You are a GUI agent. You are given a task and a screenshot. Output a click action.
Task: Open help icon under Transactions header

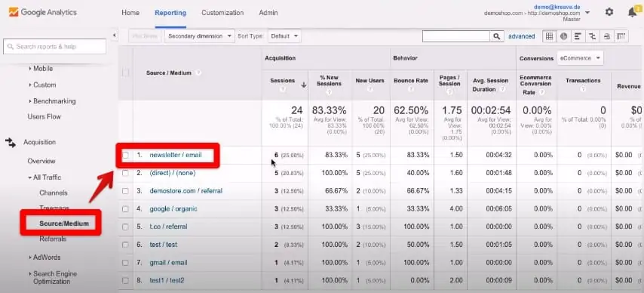(x=583, y=89)
